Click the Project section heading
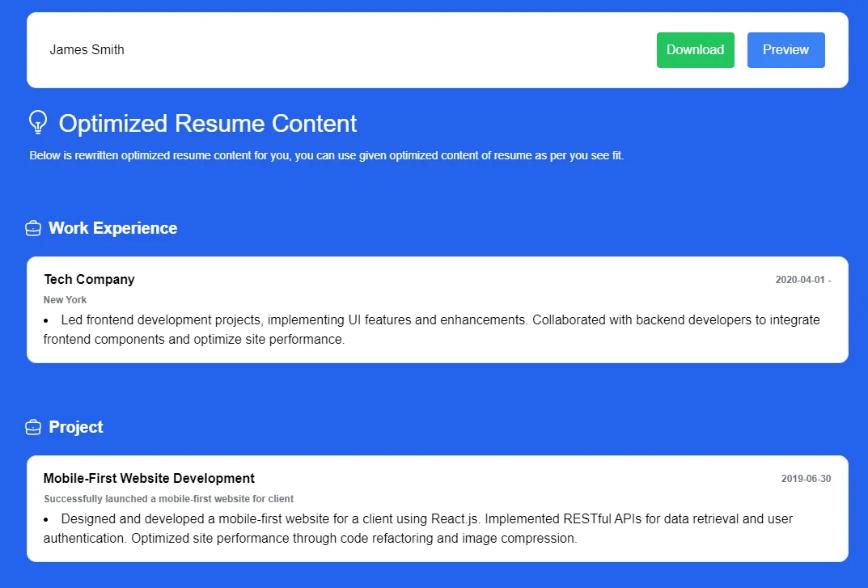868x588 pixels. click(x=76, y=427)
